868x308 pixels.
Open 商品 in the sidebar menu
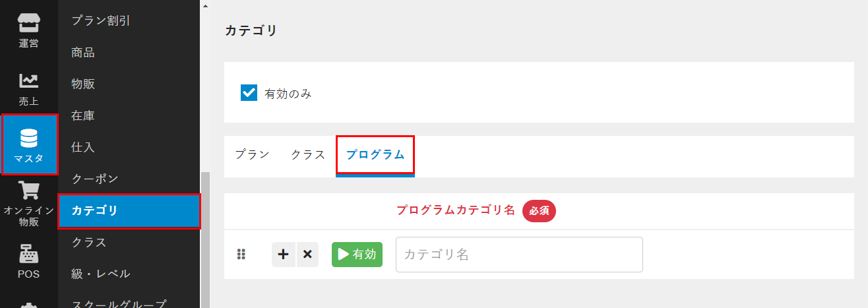tap(83, 52)
